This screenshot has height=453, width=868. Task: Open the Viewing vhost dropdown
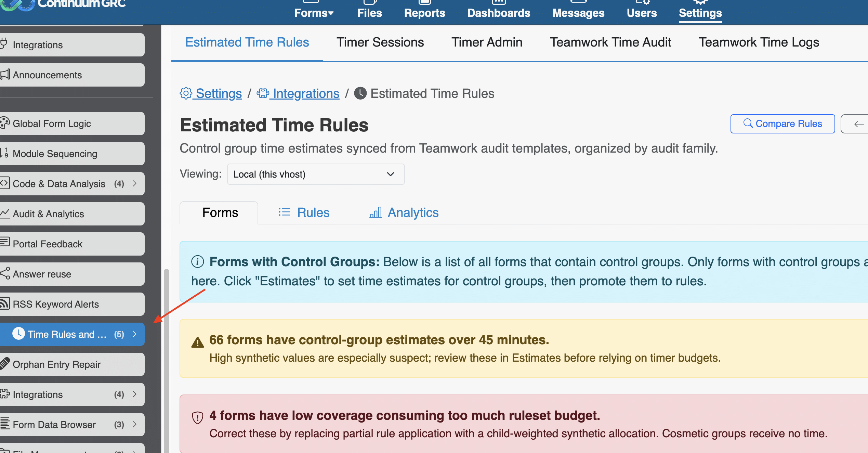[316, 174]
